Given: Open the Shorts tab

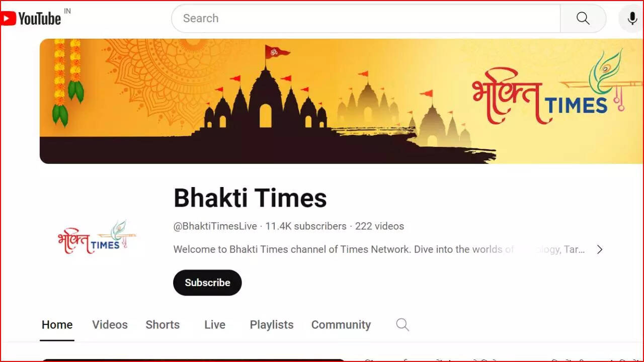Looking at the screenshot, I should (163, 325).
